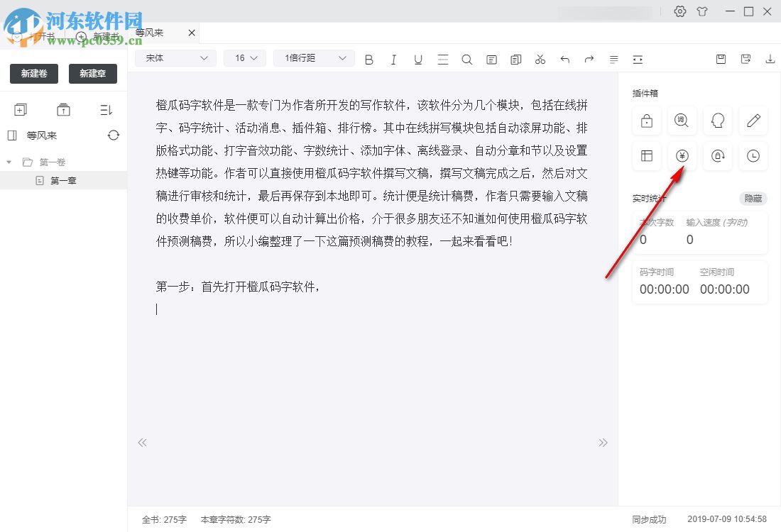Open the 宋体 font dropdown
The image size is (781, 532).
(x=175, y=57)
